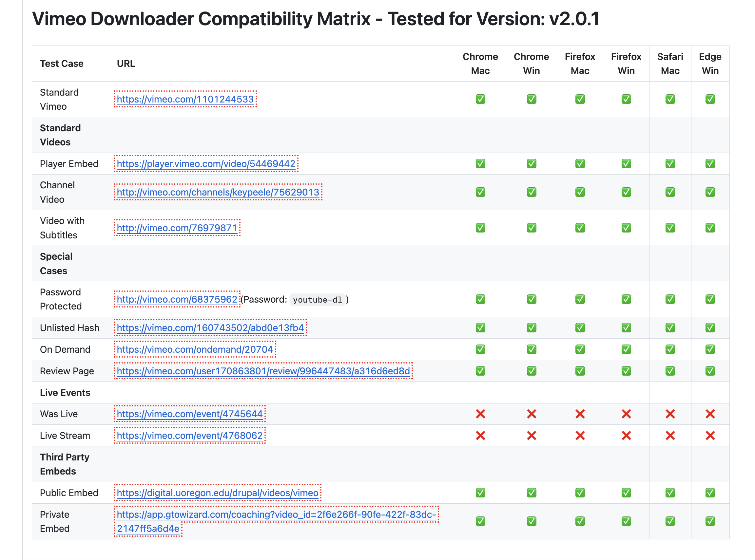Image resolution: width=755 pixels, height=560 pixels.
Task: Open the vimeo.com/event/4745644 link
Action: pos(190,414)
